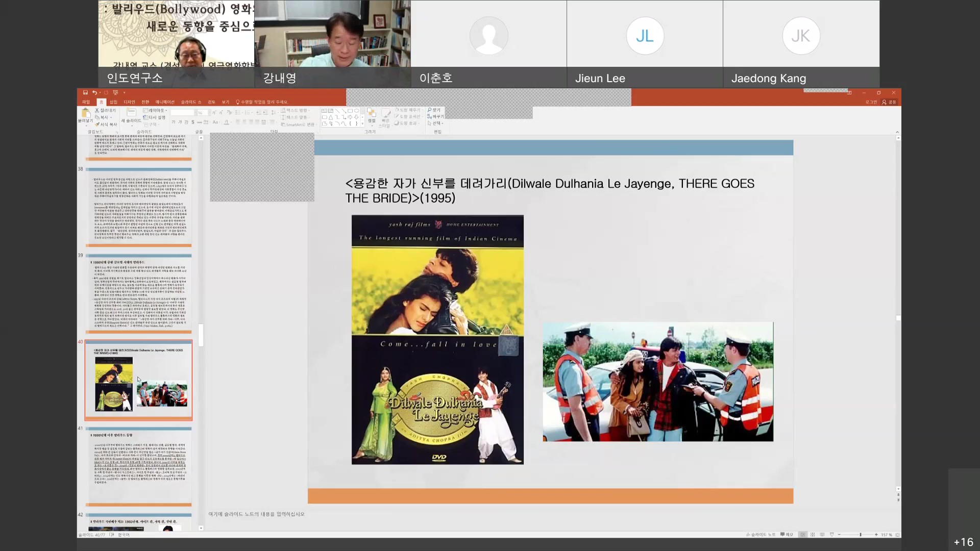Open 도형 채우기 (Shape Fill) dropdown
The height and width of the screenshot is (551, 980).
[x=408, y=110]
